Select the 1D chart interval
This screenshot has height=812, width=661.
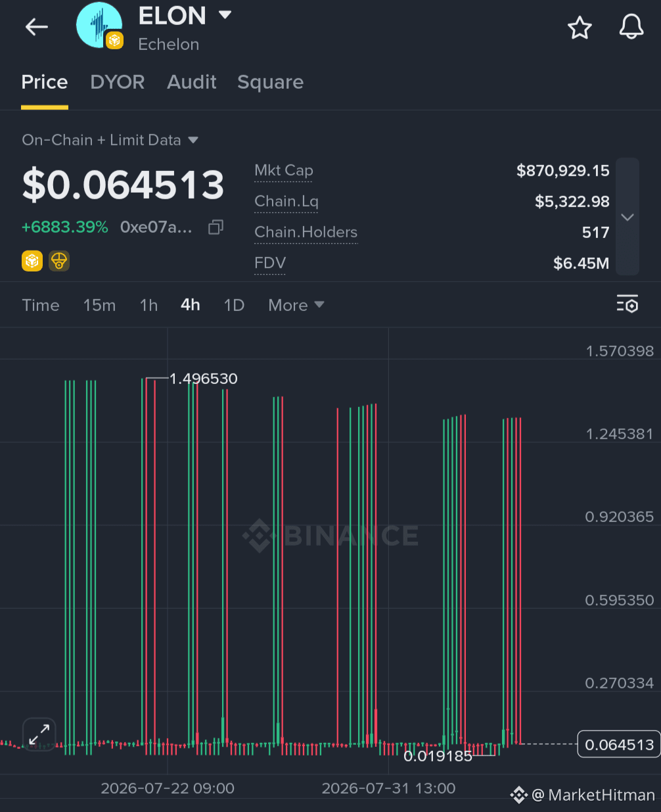pyautogui.click(x=234, y=305)
